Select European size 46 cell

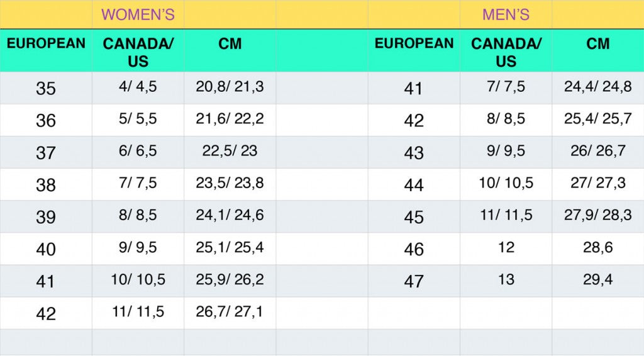pos(414,249)
